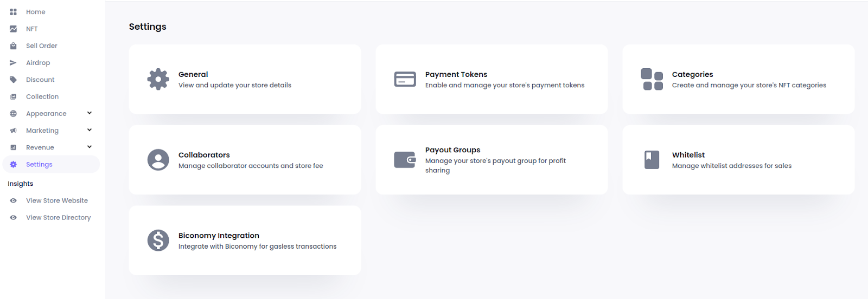The image size is (868, 299).
Task: Open the Payout Groups card title
Action: click(452, 150)
